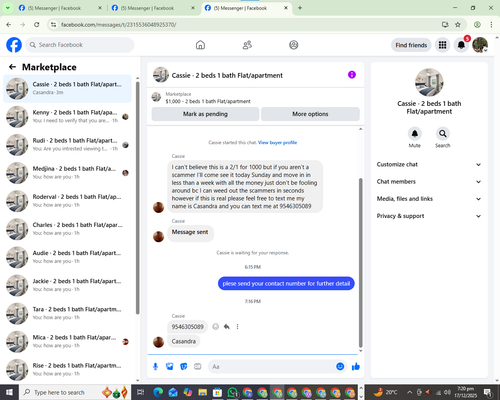The width and height of the screenshot is (500, 400).
Task: Open the Charles conversation
Action: click(x=68, y=229)
